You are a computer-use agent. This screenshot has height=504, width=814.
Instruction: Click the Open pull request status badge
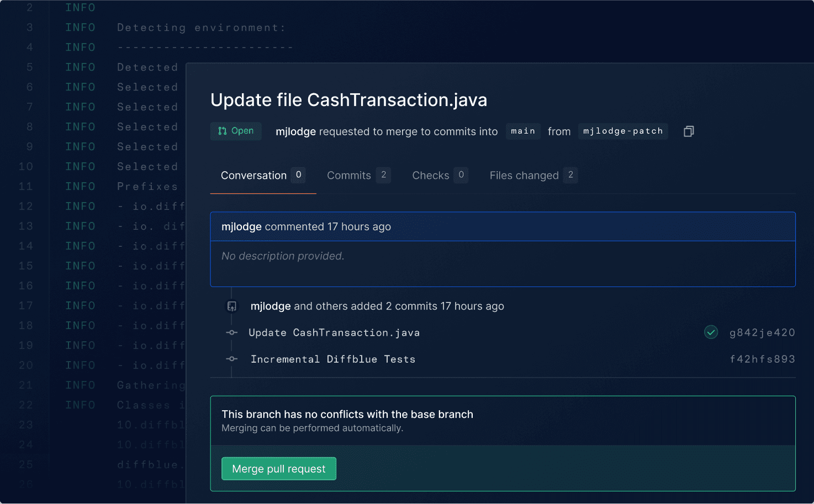point(236,131)
